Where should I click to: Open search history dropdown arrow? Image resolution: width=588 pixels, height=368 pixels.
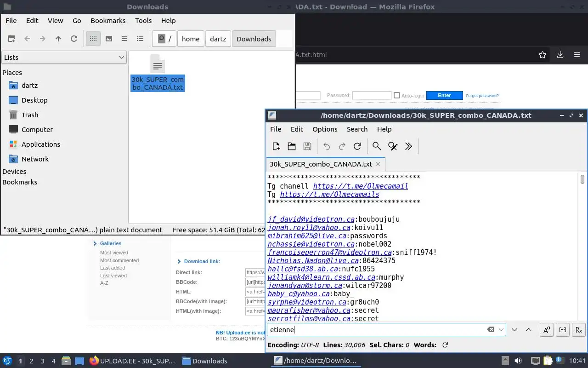[501, 330]
